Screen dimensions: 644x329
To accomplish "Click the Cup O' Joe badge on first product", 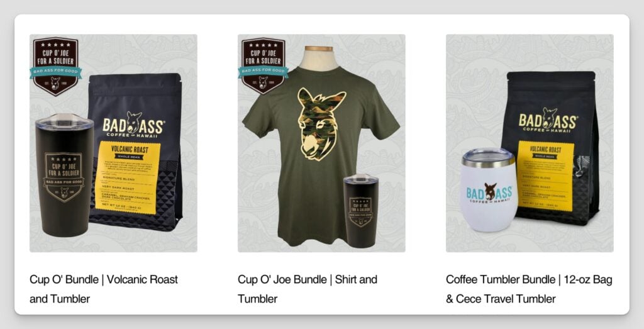I will click(56, 66).
